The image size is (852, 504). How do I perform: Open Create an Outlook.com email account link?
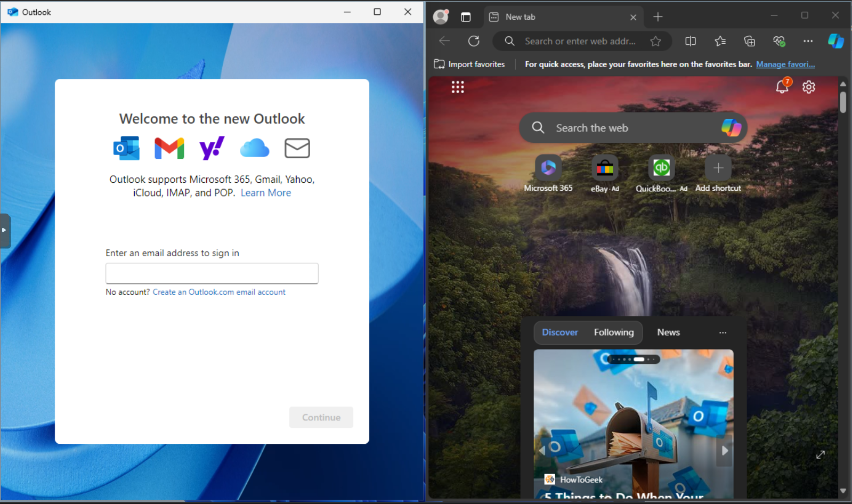pyautogui.click(x=219, y=292)
